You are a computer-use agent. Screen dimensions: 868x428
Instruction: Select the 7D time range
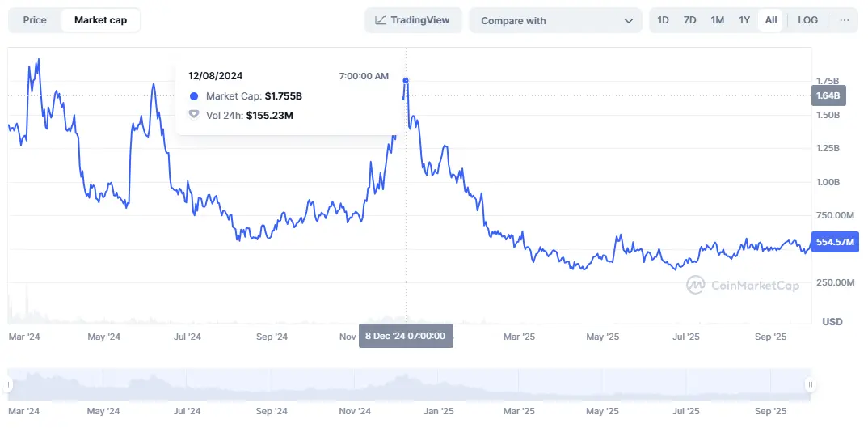tap(689, 20)
